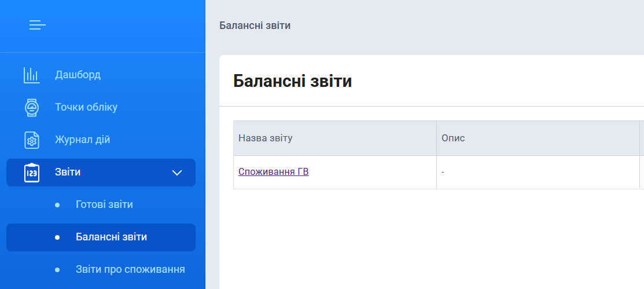Click the Балансні звіти breadcrumb at top
Screen dimensions: 644x289
(x=255, y=25)
